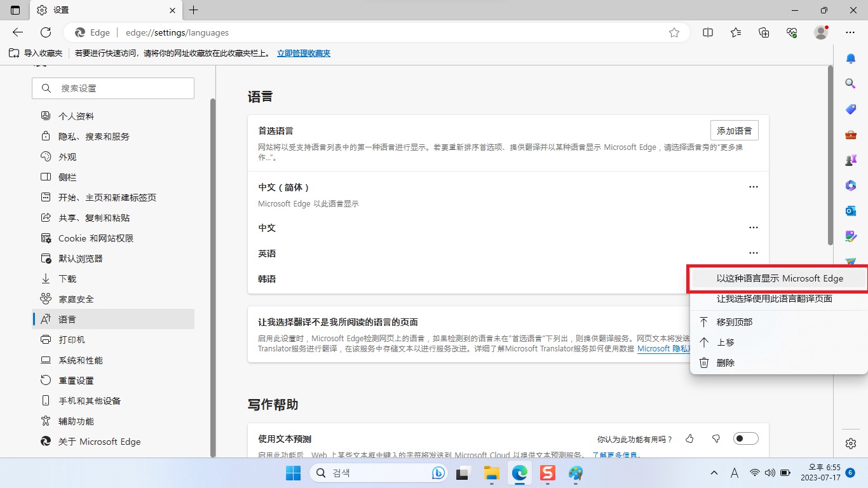This screenshot has width=868, height=488.
Task: Open Edge settings and more menu
Action: pyautogui.click(x=850, y=32)
